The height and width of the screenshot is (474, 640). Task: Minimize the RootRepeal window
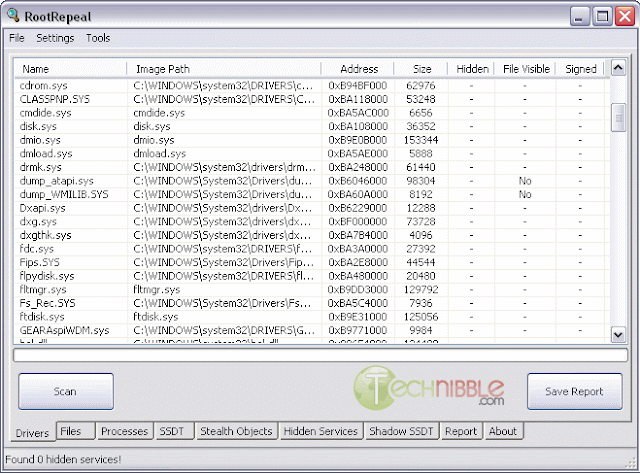point(579,16)
